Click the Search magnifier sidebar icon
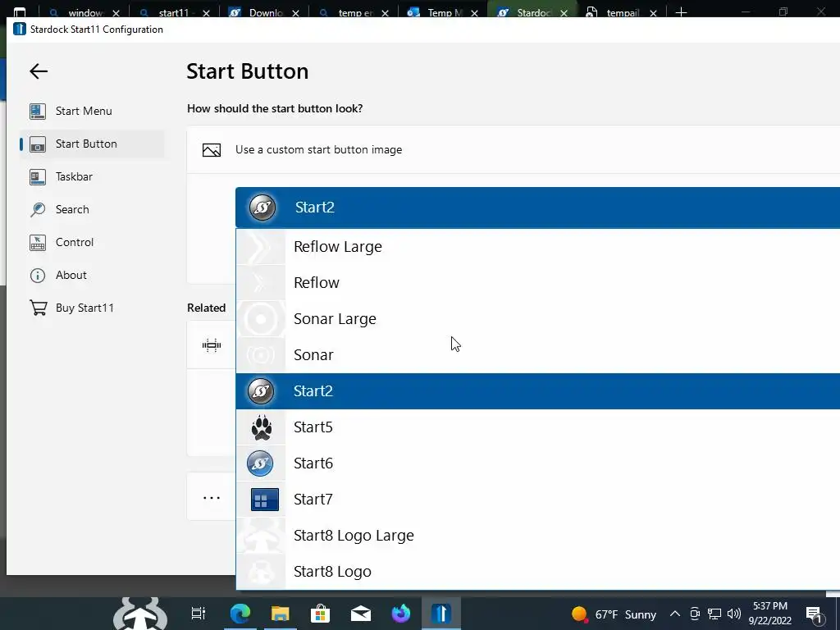This screenshot has height=630, width=840. pos(38,209)
